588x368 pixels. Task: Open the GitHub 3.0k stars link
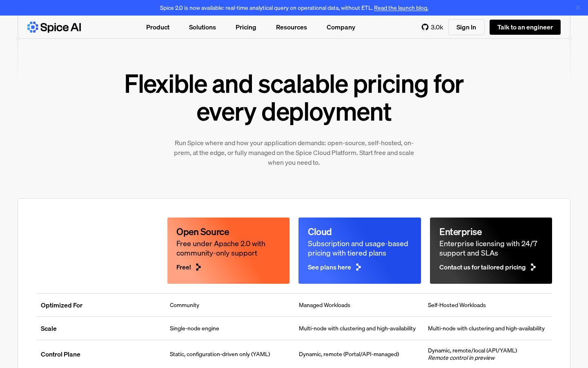432,27
